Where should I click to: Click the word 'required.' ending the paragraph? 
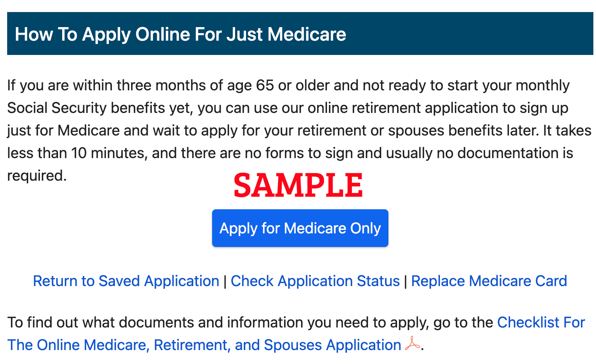click(37, 176)
